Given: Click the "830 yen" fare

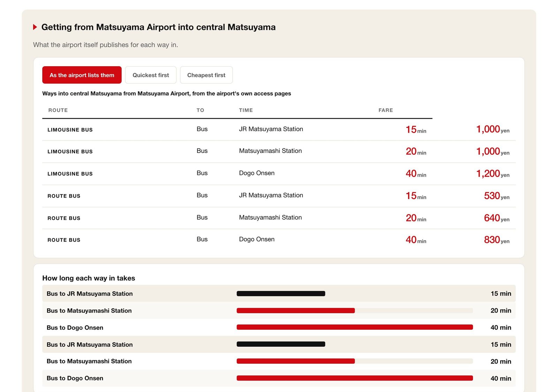Looking at the screenshot, I should coord(497,240).
